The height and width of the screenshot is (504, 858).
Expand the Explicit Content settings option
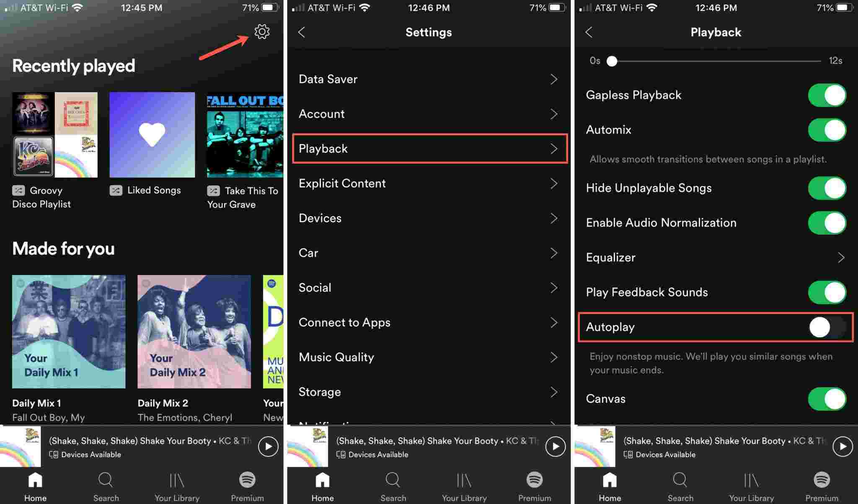pos(429,183)
